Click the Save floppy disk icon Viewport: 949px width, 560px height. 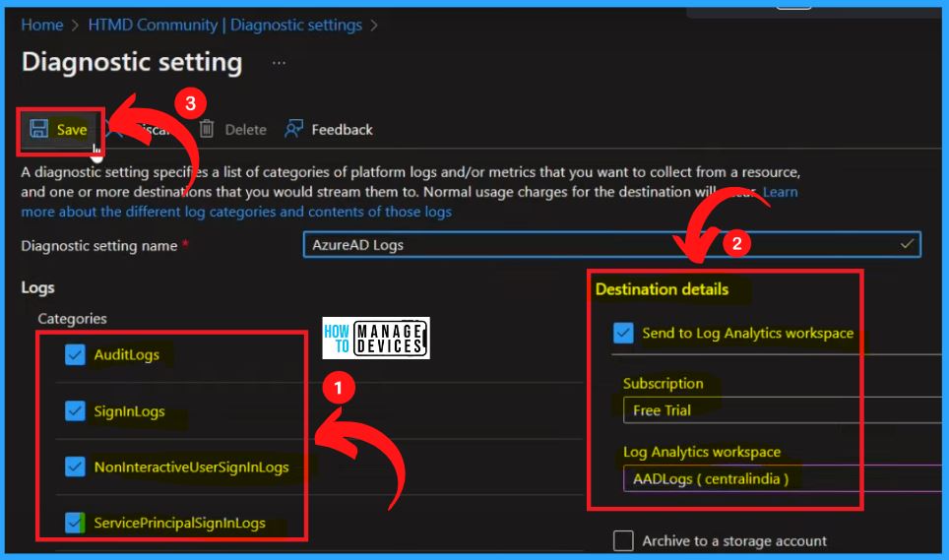click(x=39, y=129)
